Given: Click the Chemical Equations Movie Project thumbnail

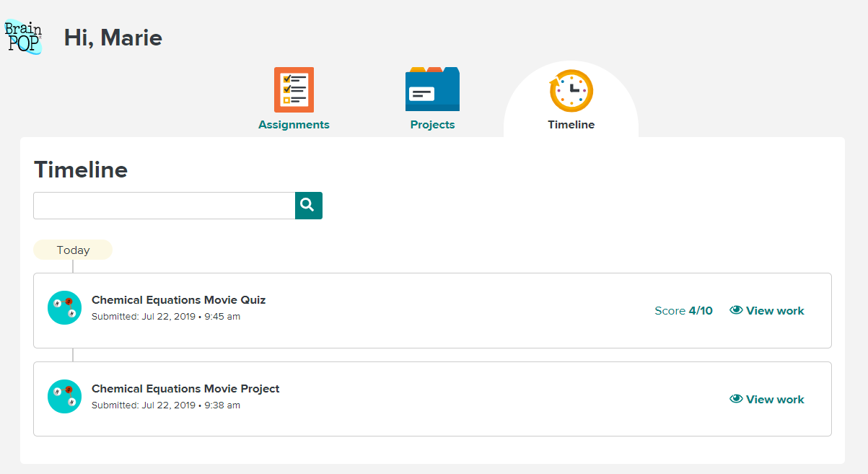Looking at the screenshot, I should [x=64, y=397].
